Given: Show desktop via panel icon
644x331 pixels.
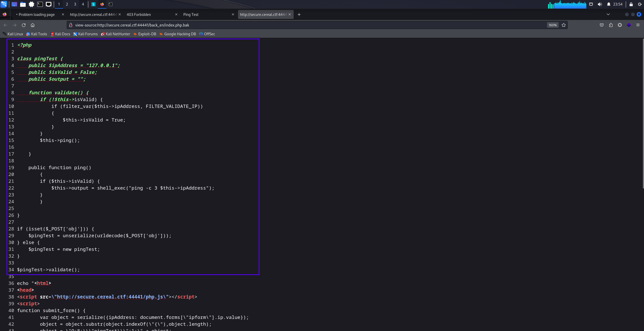Looking at the screenshot, I should (14, 4).
